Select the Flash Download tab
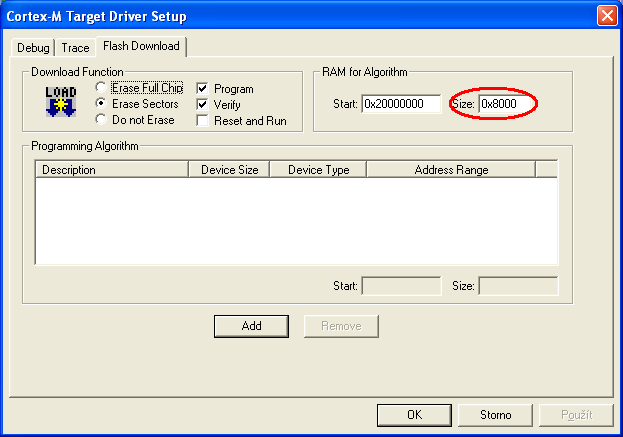This screenshot has width=623, height=437. pyautogui.click(x=141, y=46)
